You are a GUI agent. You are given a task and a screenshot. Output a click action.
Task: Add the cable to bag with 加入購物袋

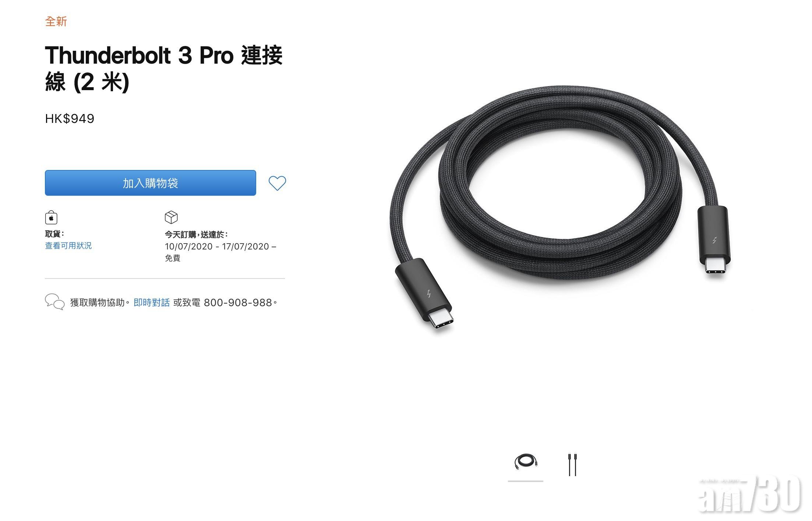(x=150, y=183)
